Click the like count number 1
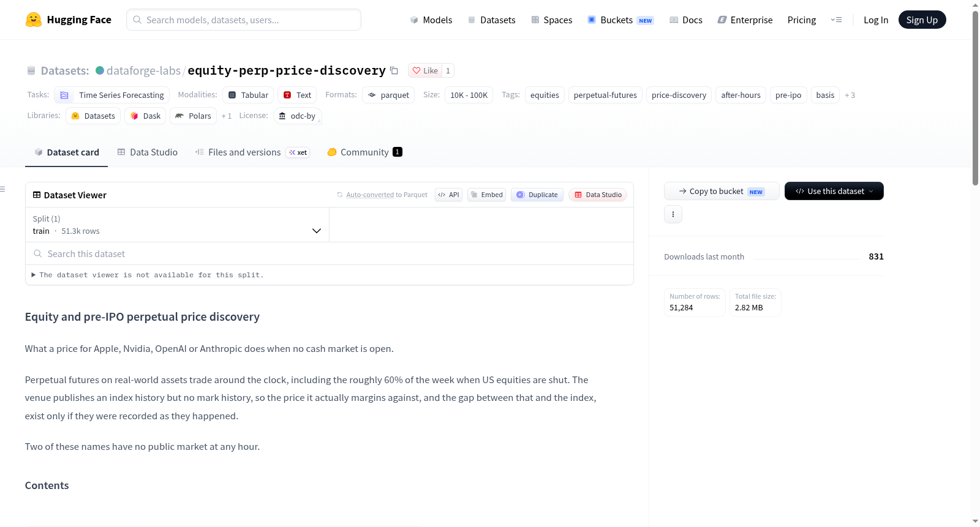 tap(448, 70)
